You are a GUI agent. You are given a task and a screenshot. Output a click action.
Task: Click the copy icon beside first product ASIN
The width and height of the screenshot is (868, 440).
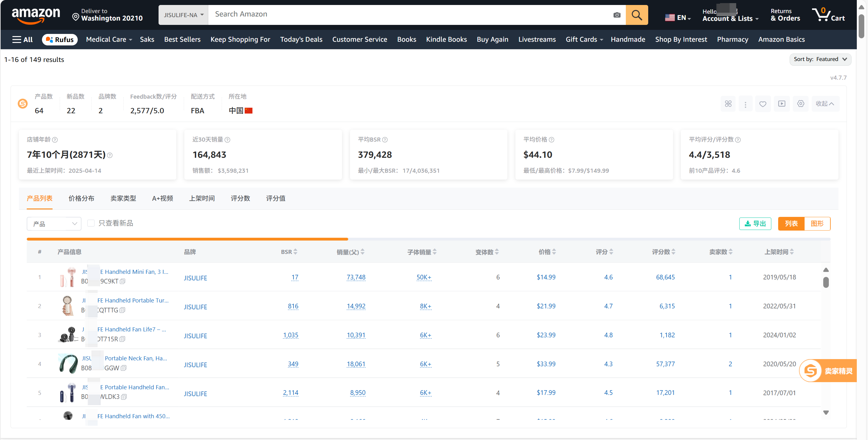[x=123, y=281]
